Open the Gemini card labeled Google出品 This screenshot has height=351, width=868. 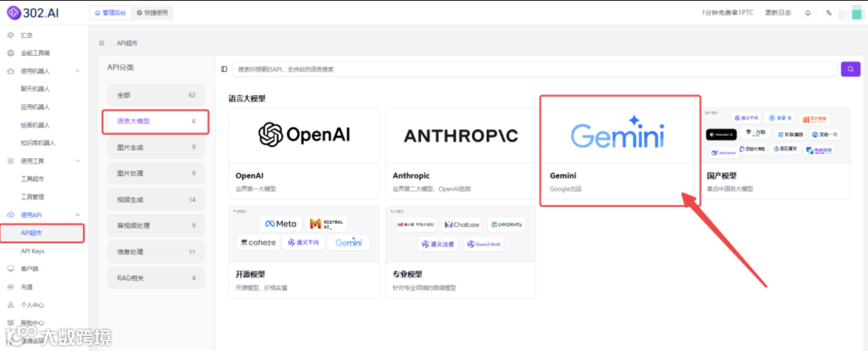618,153
